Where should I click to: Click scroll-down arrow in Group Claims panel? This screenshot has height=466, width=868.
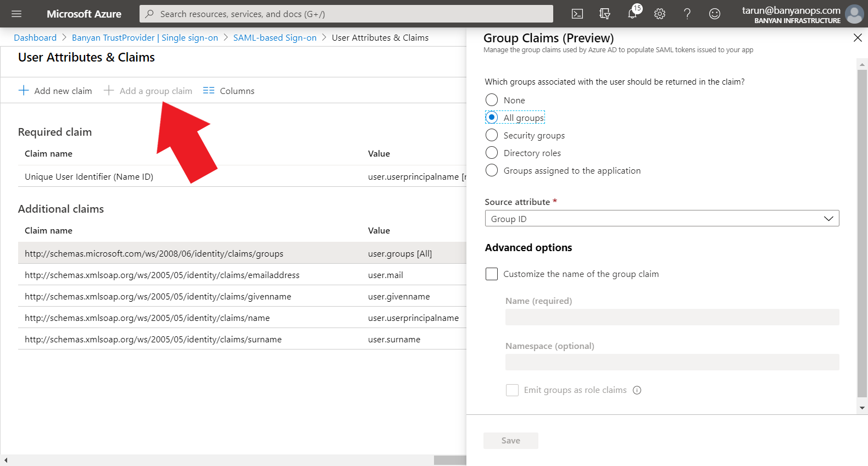[x=862, y=408]
